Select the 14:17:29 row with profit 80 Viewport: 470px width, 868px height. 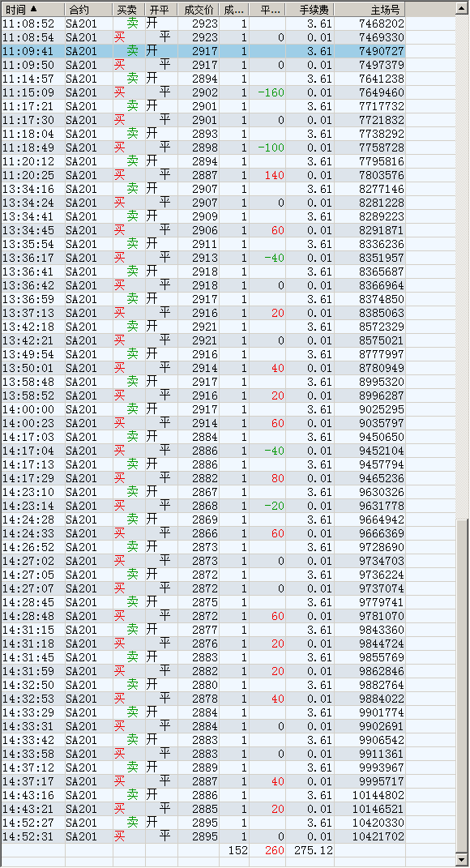point(203,478)
